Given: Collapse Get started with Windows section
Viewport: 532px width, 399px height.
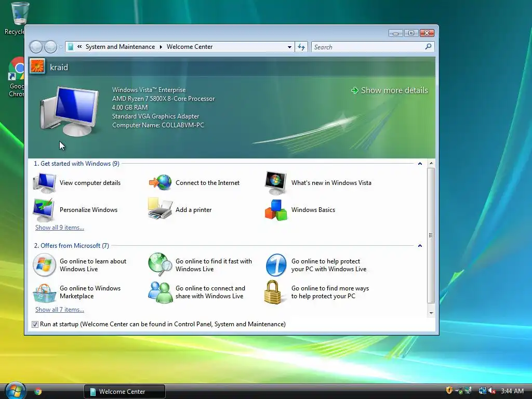Looking at the screenshot, I should [420, 164].
